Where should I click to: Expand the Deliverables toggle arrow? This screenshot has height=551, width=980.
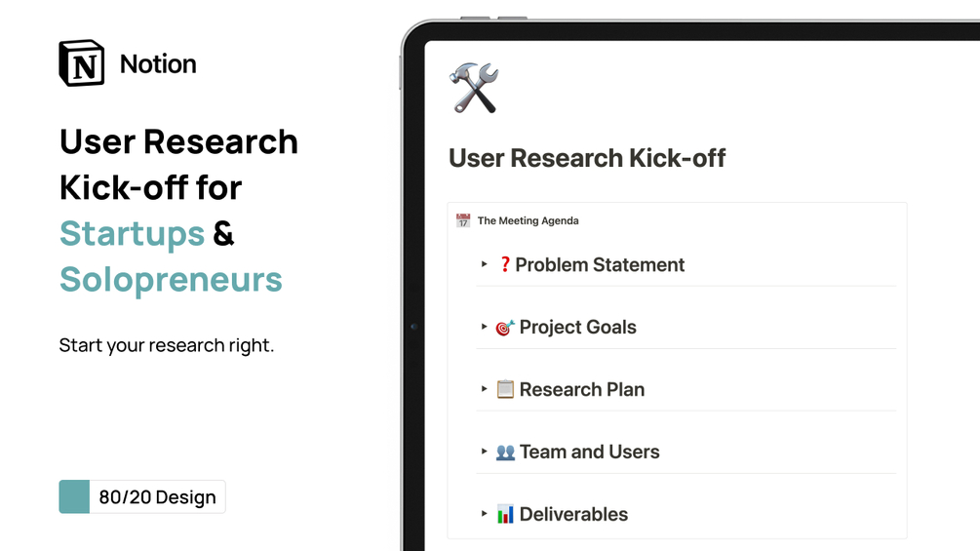484,514
